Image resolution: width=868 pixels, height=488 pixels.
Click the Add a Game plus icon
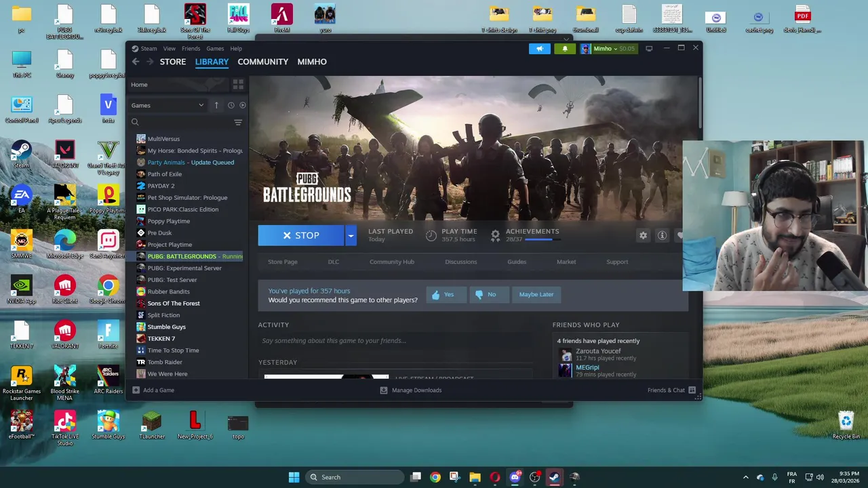pyautogui.click(x=136, y=390)
